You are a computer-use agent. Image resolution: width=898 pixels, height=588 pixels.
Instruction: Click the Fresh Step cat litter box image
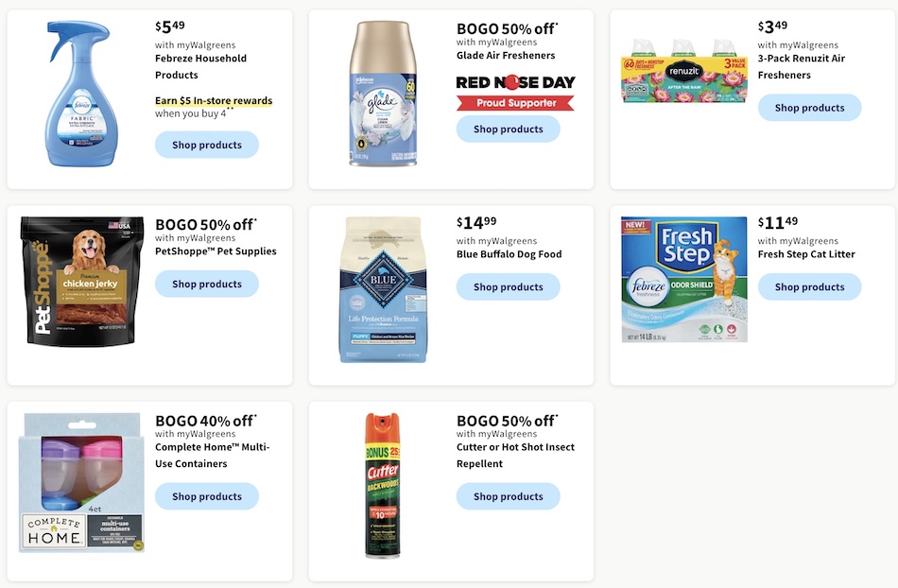pos(683,280)
